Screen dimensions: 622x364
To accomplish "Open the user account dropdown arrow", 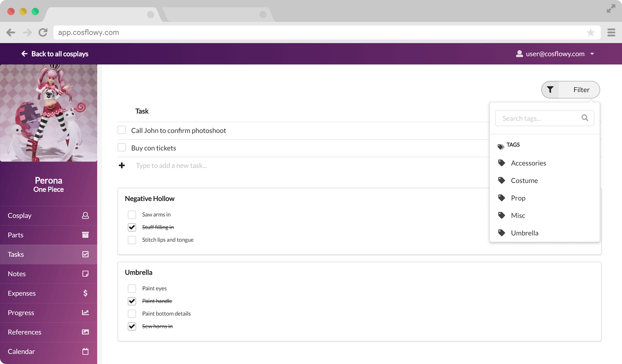I will 592,54.
